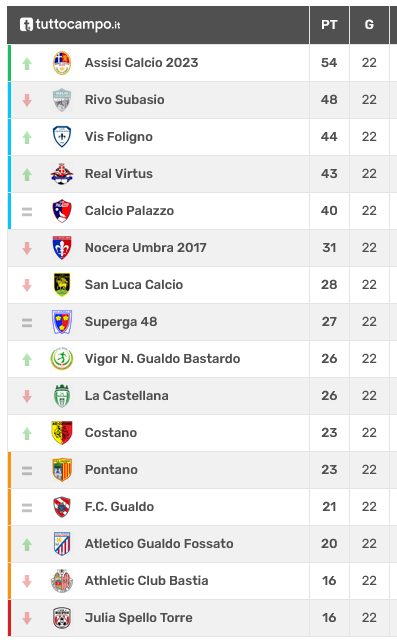Open La Castellana team link
Screen dimensions: 397x644
[x=126, y=396]
